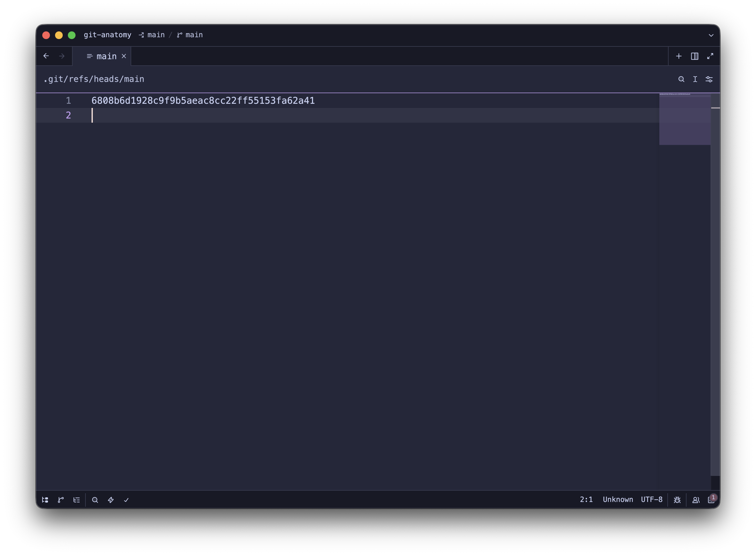This screenshot has width=756, height=556.
Task: Split the pane with split icon
Action: click(x=695, y=56)
